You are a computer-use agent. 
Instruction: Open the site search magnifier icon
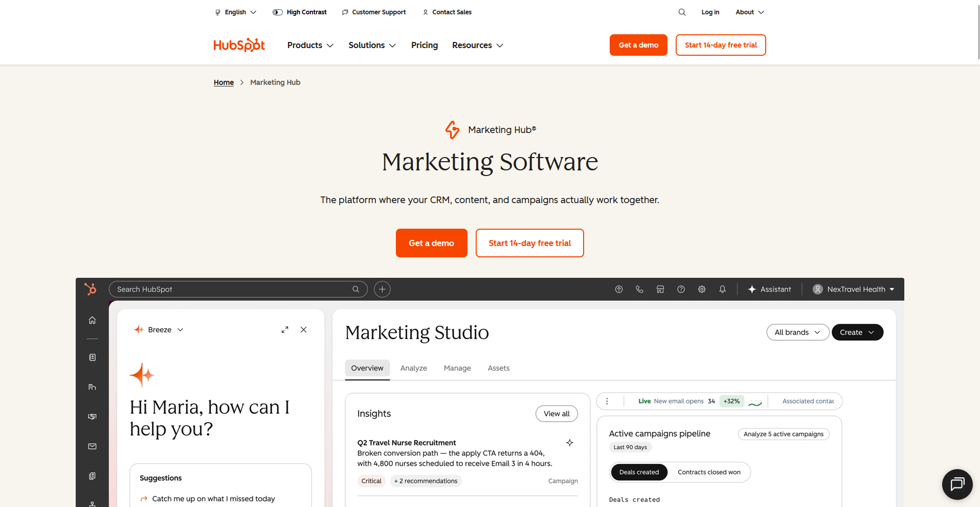click(x=682, y=12)
